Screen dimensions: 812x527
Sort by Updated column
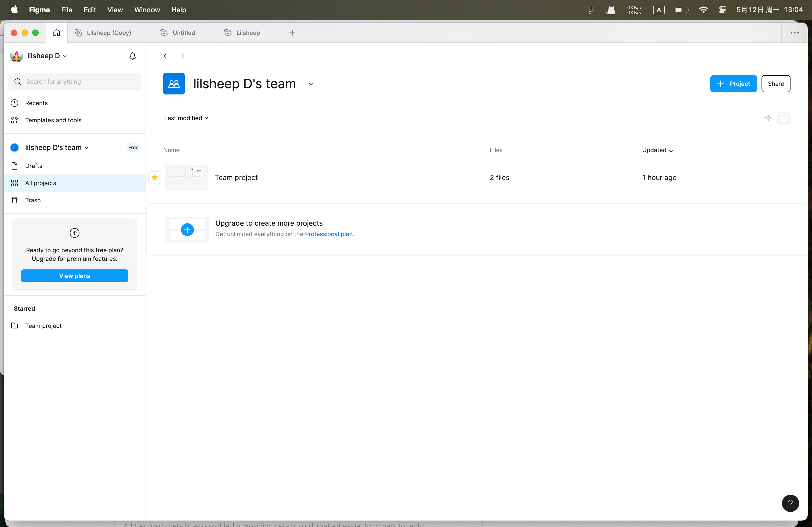tap(657, 150)
